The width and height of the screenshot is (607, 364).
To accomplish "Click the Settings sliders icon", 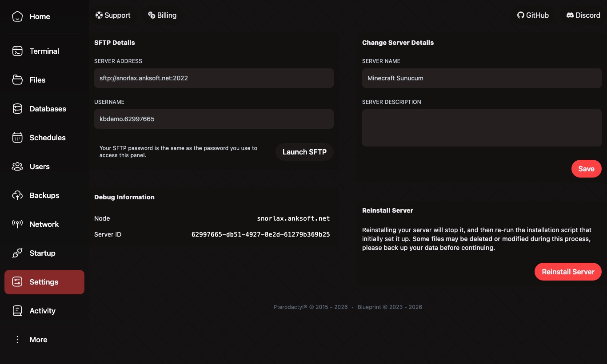I will click(17, 282).
